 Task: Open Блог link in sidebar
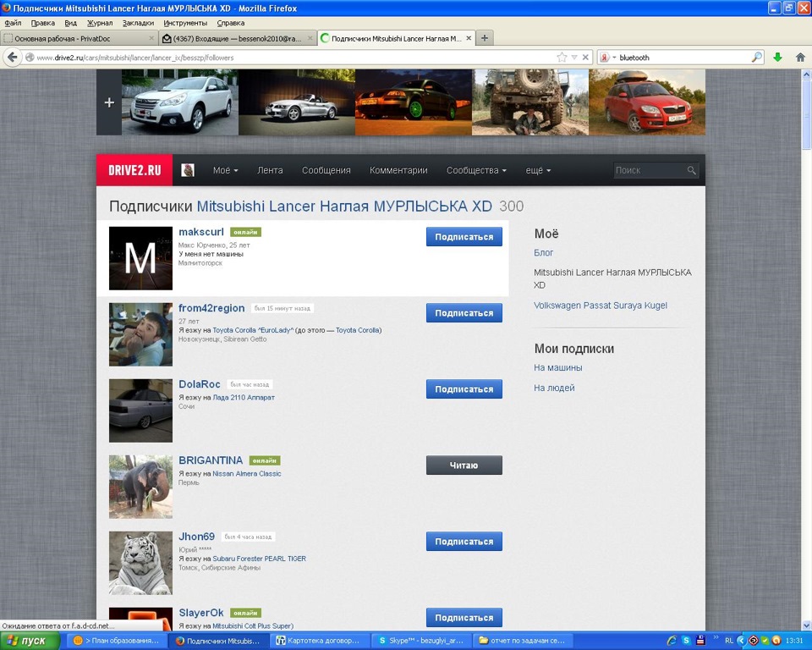point(543,252)
